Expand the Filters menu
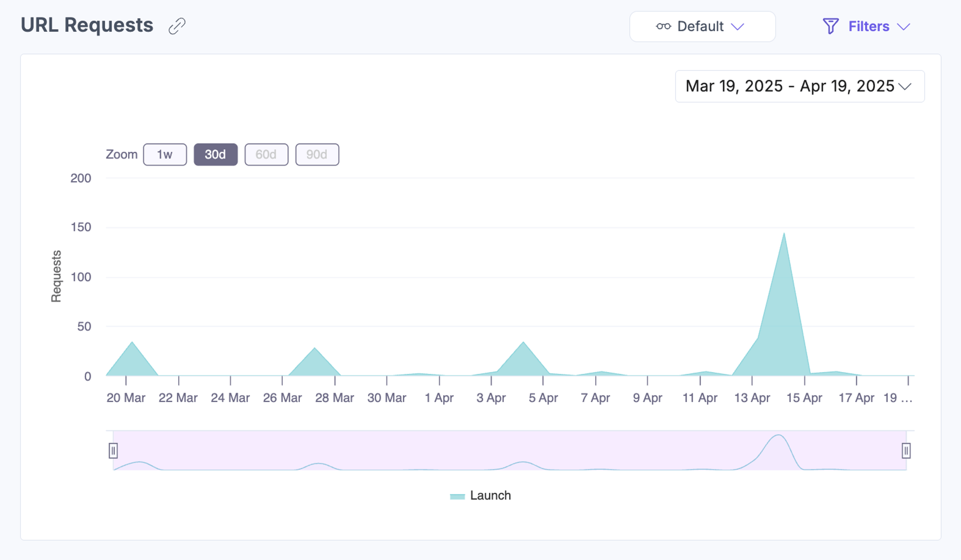This screenshot has height=560, width=961. tap(866, 26)
